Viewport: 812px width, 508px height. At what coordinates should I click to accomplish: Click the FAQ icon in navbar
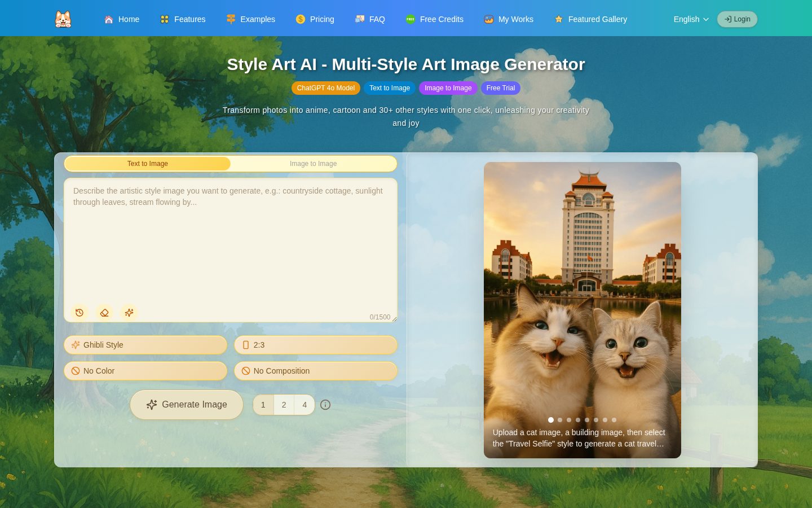pyautogui.click(x=360, y=19)
